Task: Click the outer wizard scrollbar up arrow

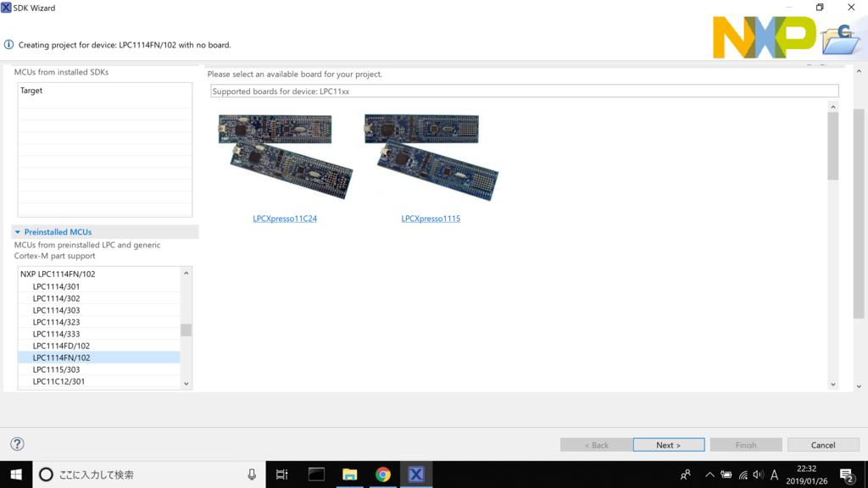Action: click(859, 71)
